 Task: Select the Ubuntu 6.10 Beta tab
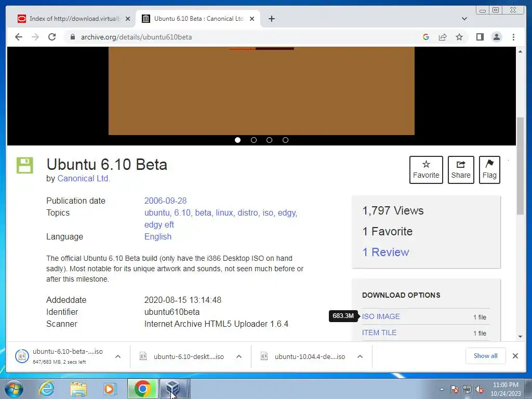198,19
